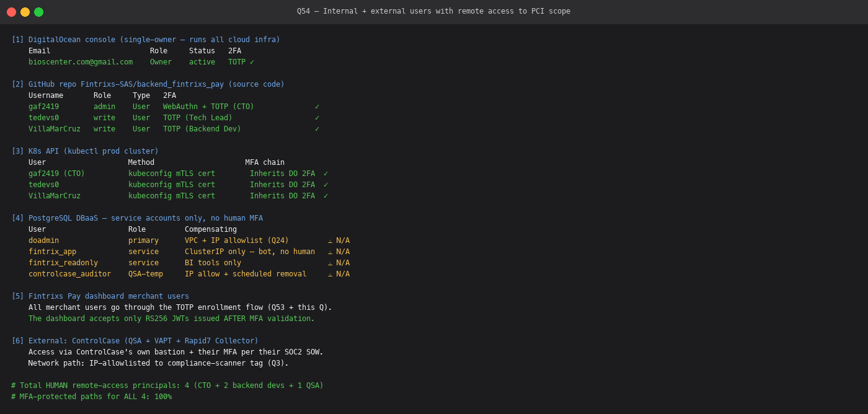Screen dimensions: 868x414
Task: Click the 'fintrix_readonly' database user
Action: (x=63, y=263)
